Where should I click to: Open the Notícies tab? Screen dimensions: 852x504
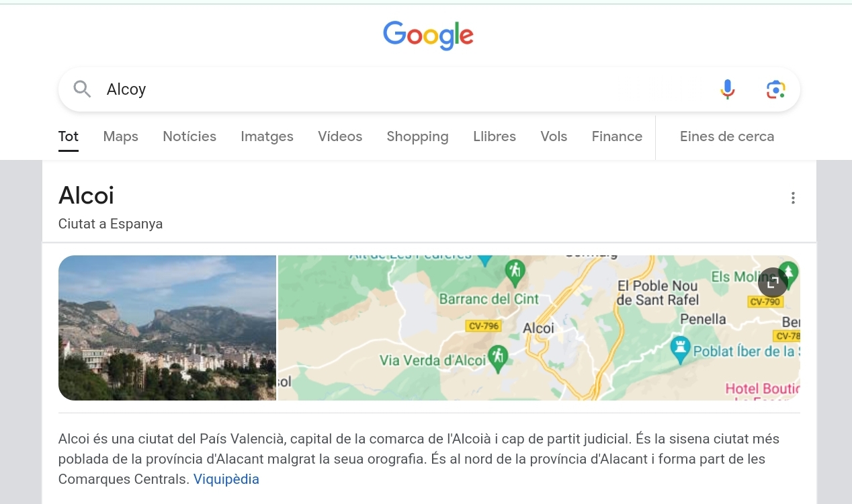189,136
